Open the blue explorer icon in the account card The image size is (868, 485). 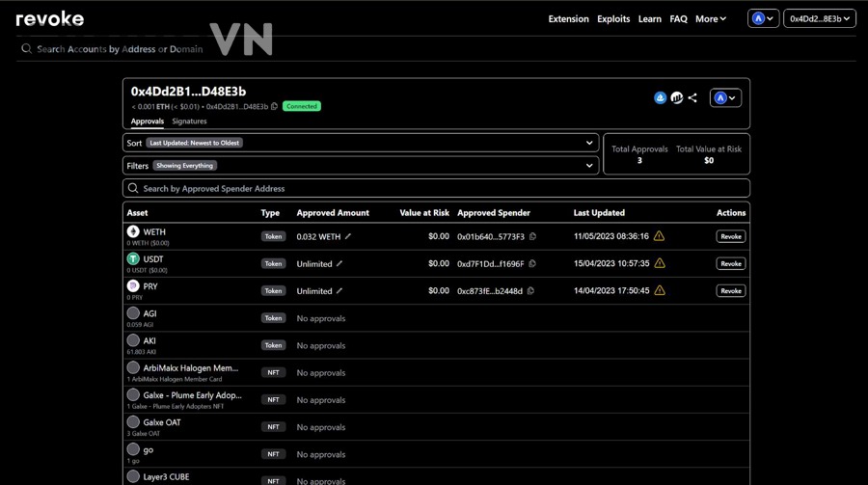[x=660, y=98]
